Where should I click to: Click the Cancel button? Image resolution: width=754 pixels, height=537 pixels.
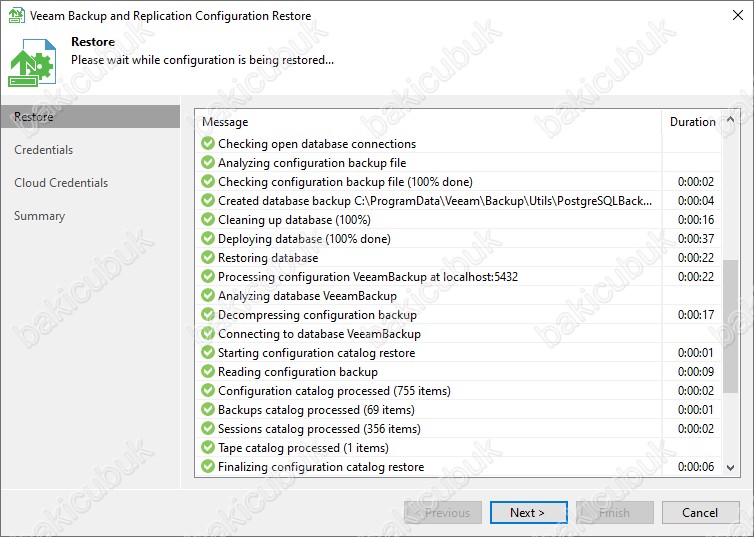click(x=700, y=512)
